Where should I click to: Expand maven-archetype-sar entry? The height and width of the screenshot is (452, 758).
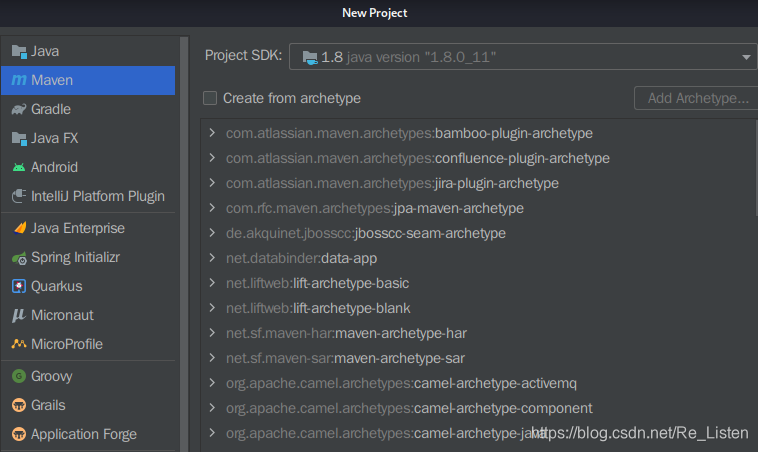tap(212, 358)
